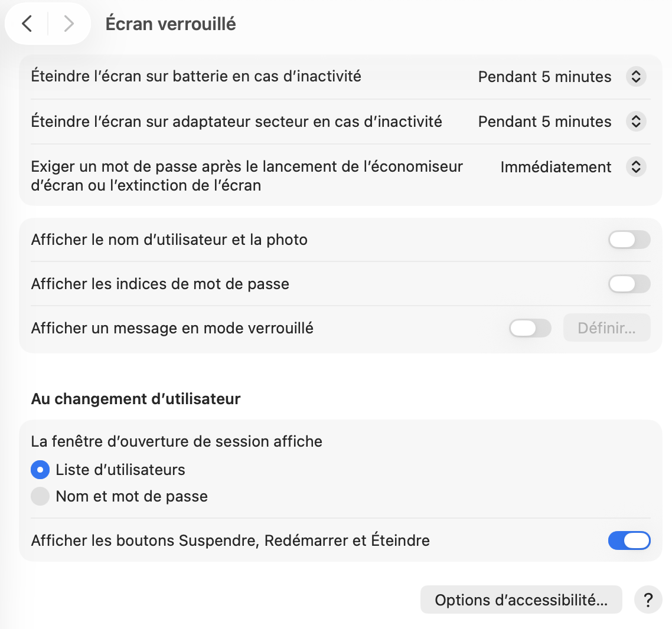Viewport: 672px width, 629px height.
Task: Click up-down arrows for battery screen timeout
Action: click(x=636, y=77)
